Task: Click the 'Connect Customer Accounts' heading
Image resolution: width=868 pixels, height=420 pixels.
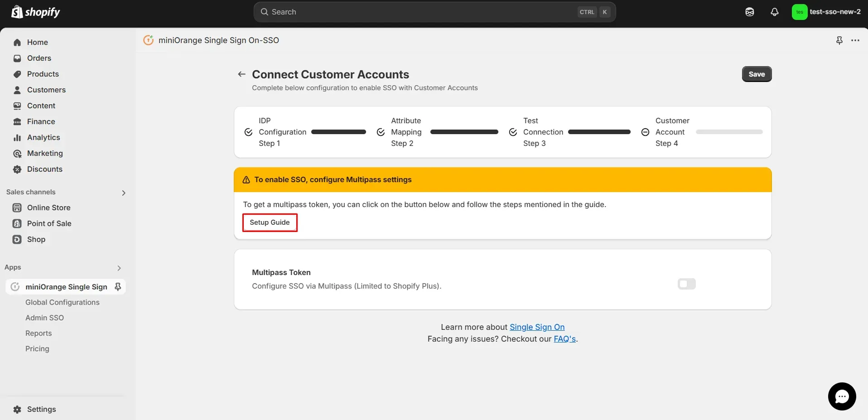Action: 330,74
